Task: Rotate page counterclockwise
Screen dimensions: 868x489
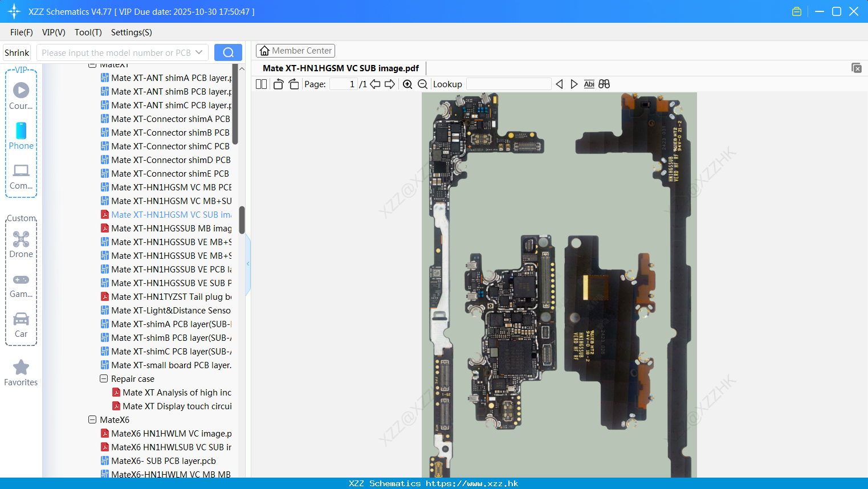Action: (278, 84)
